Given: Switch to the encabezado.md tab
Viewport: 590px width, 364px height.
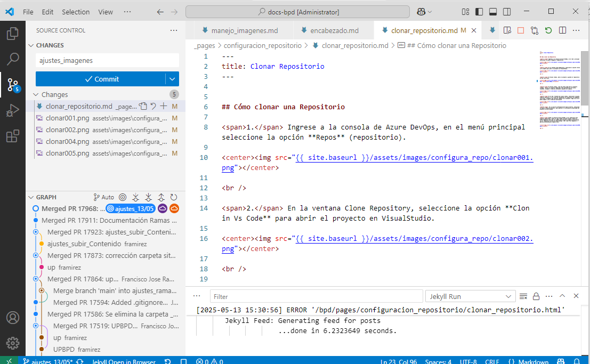Looking at the screenshot, I should (334, 30).
